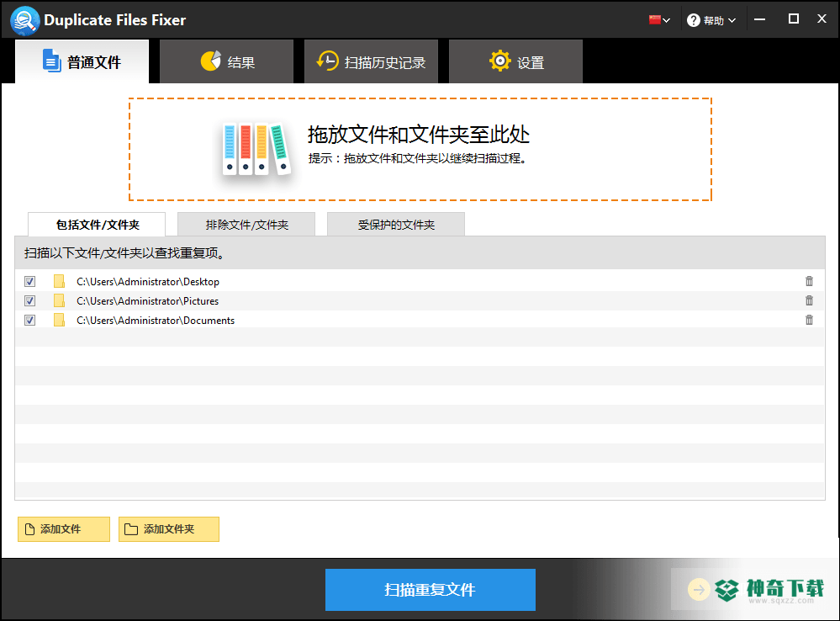
Task: Click the pie chart results icon
Action: pos(210,61)
